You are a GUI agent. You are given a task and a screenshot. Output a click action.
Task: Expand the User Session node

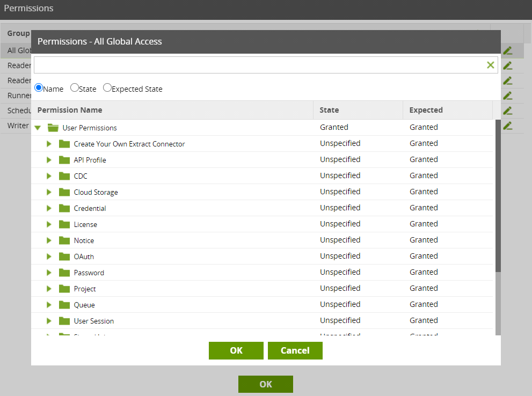pyautogui.click(x=49, y=321)
